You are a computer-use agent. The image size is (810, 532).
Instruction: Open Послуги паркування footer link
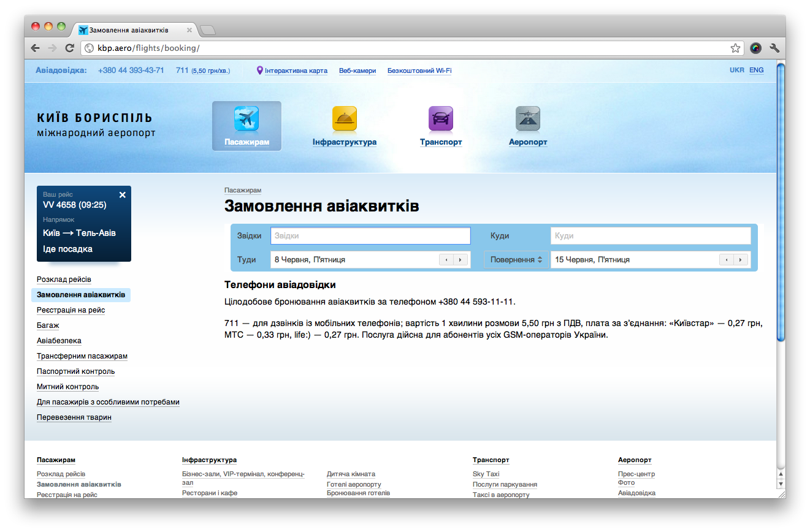[505, 484]
